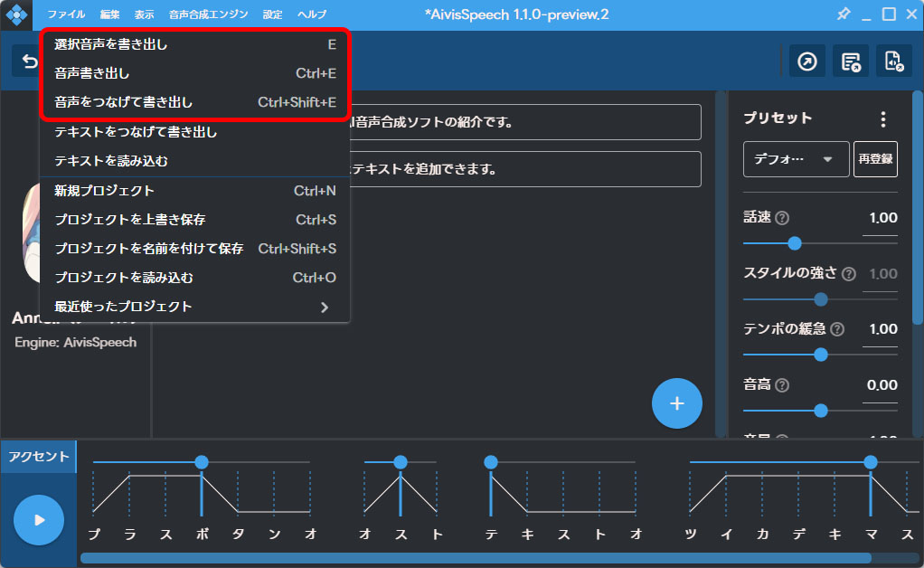Click the file-with-code export icon in the top-right toolbar
This screenshot has height=568, width=924.
tap(893, 62)
